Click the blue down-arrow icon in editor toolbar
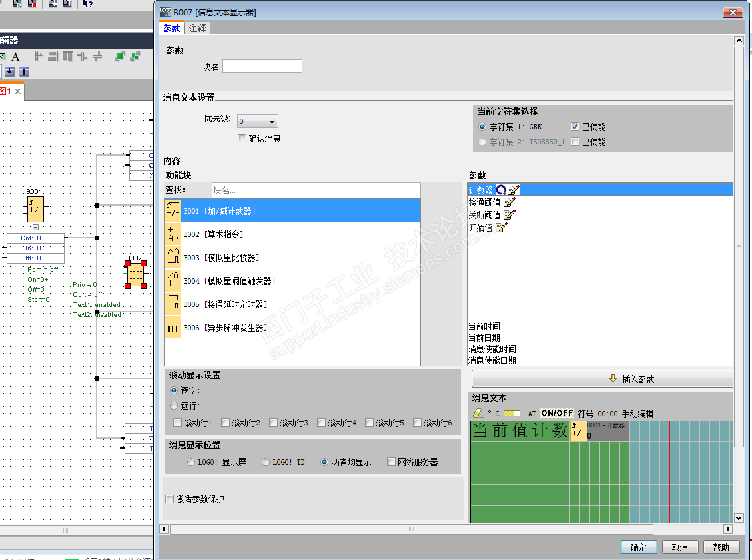The image size is (752, 560). tap(9, 71)
